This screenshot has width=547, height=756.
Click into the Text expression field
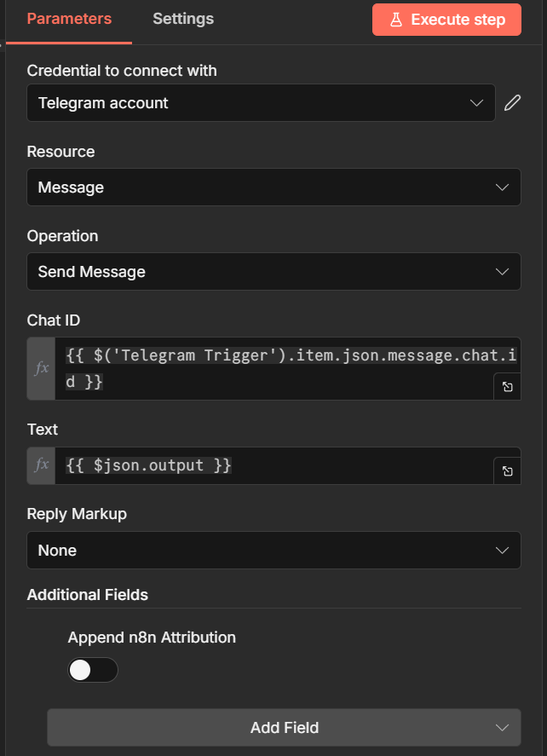pos(273,465)
